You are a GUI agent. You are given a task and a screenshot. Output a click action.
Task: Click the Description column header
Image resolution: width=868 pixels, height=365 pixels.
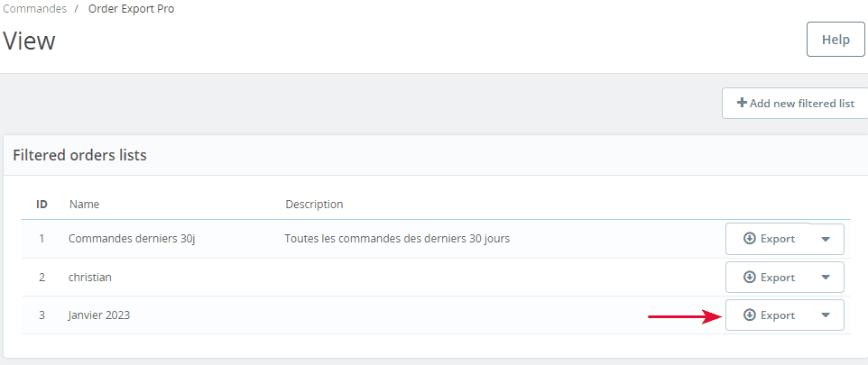tap(314, 204)
